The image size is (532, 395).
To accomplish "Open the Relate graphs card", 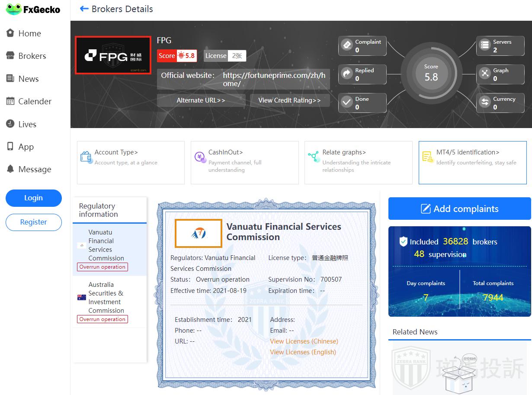I will pos(358,162).
